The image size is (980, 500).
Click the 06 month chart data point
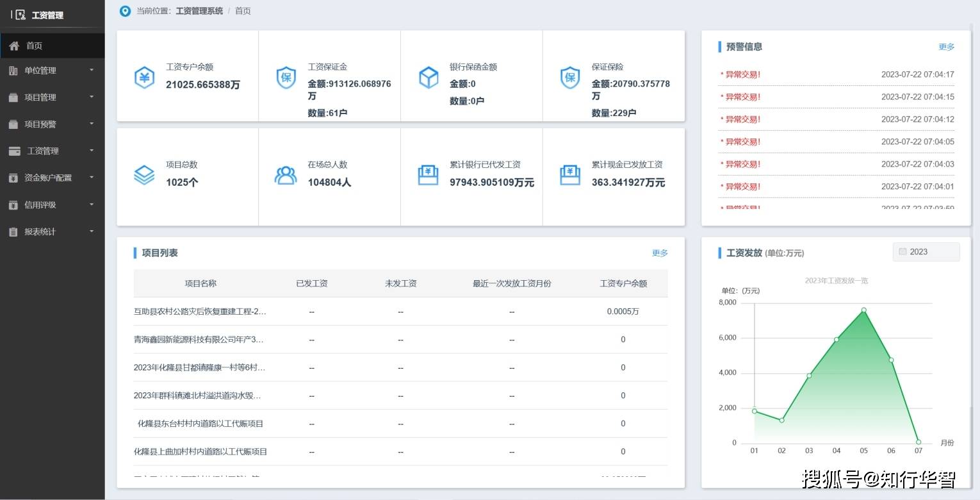point(891,360)
